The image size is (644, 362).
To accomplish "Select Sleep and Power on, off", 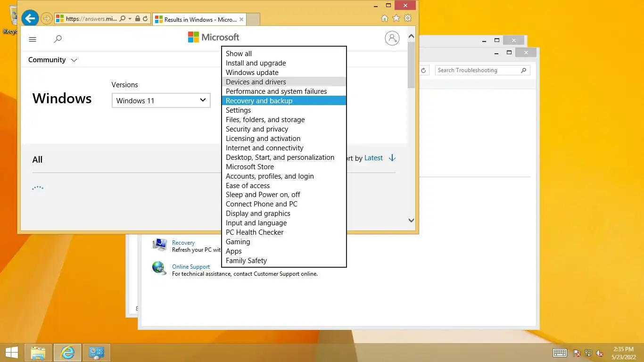I will tap(284, 195).
